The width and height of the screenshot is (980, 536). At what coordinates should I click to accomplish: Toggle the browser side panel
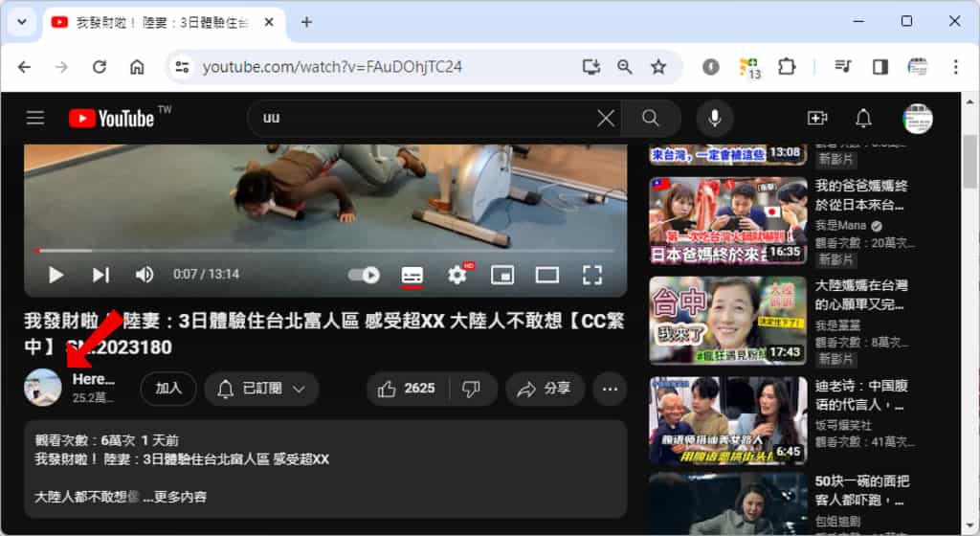point(880,67)
